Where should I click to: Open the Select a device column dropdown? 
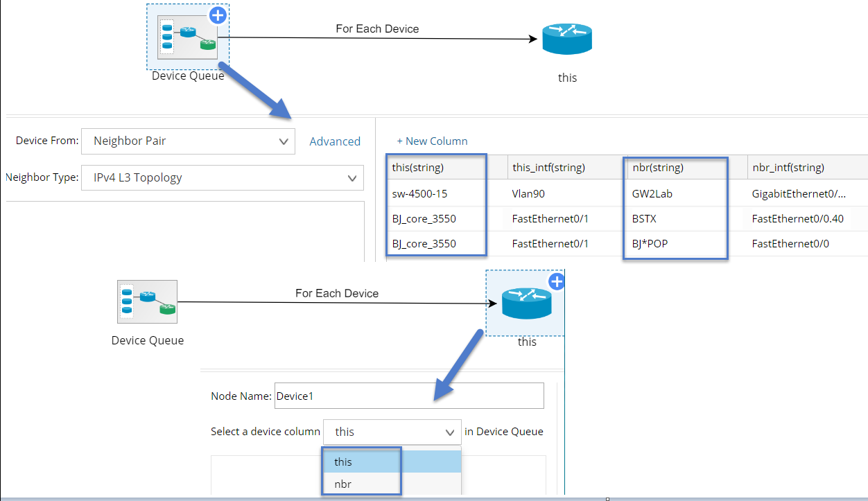tap(392, 432)
